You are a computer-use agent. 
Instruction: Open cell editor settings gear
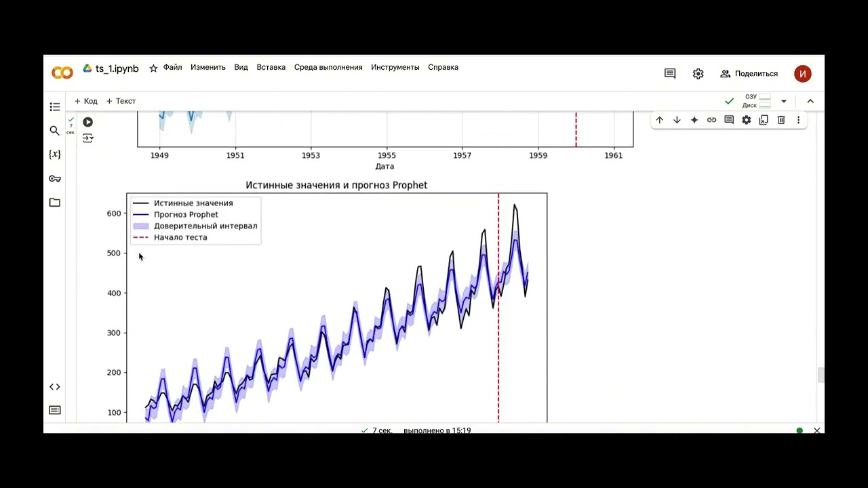(x=747, y=120)
